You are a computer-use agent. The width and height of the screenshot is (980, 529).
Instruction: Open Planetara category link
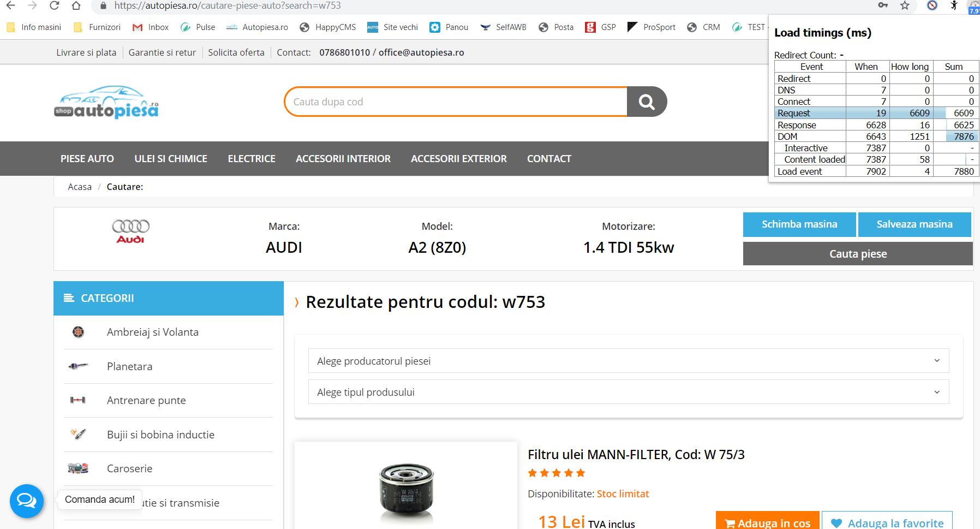point(129,366)
